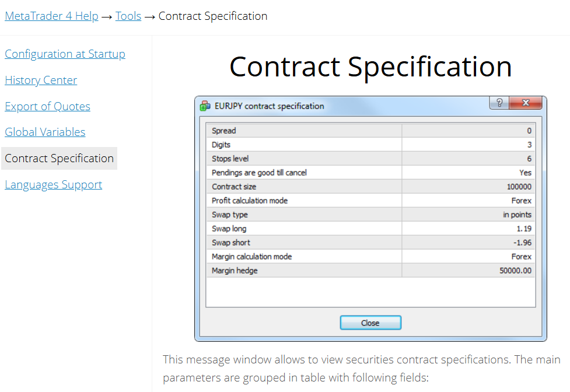Navigate to Global Variables page
Image resolution: width=570 pixels, height=392 pixels.
point(45,132)
